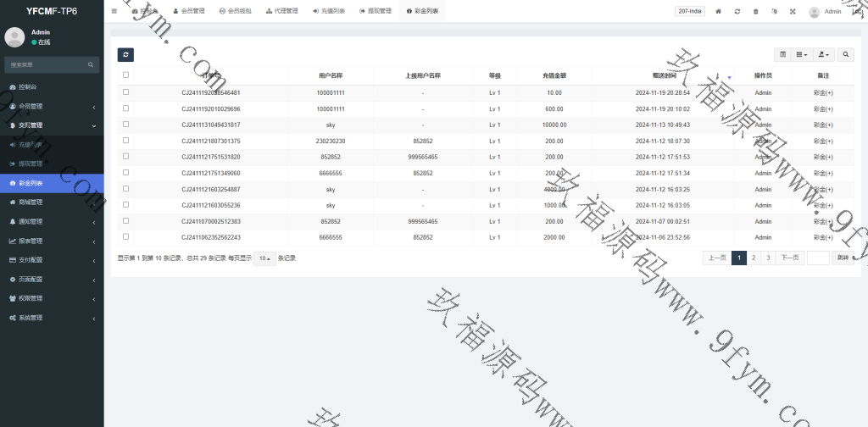Select checkbox for order CJ2411192028546481
The height and width of the screenshot is (427, 868).
tap(126, 92)
